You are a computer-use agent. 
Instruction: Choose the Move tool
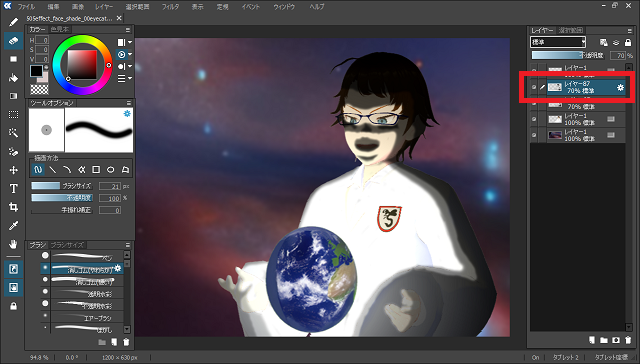[x=13, y=170]
